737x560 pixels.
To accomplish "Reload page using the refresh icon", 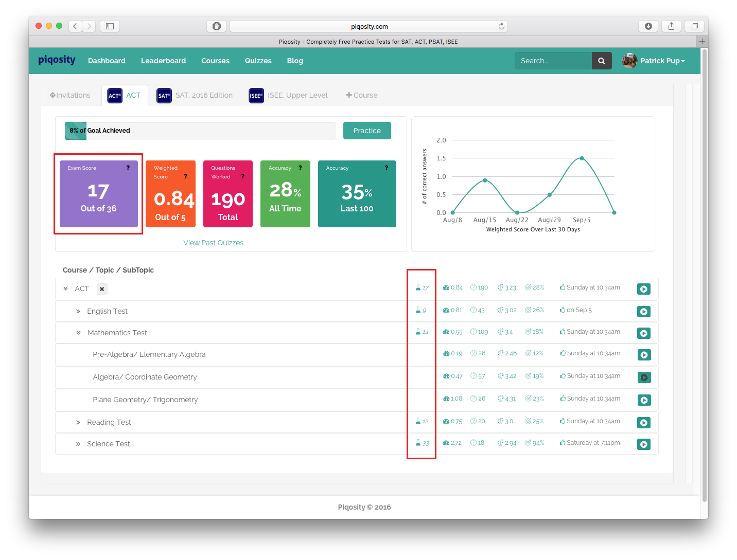I will (501, 26).
